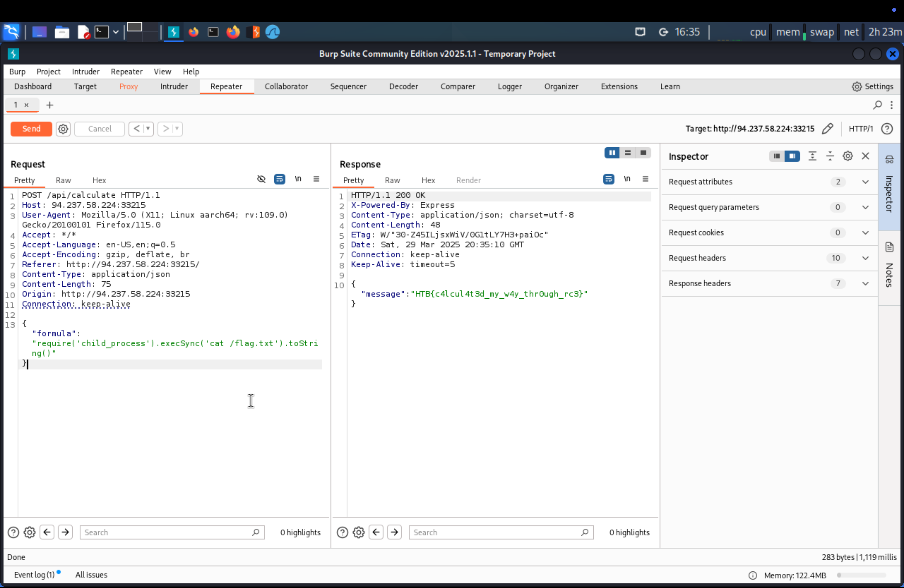Expand Response headers section
904x588 pixels.
(769, 284)
